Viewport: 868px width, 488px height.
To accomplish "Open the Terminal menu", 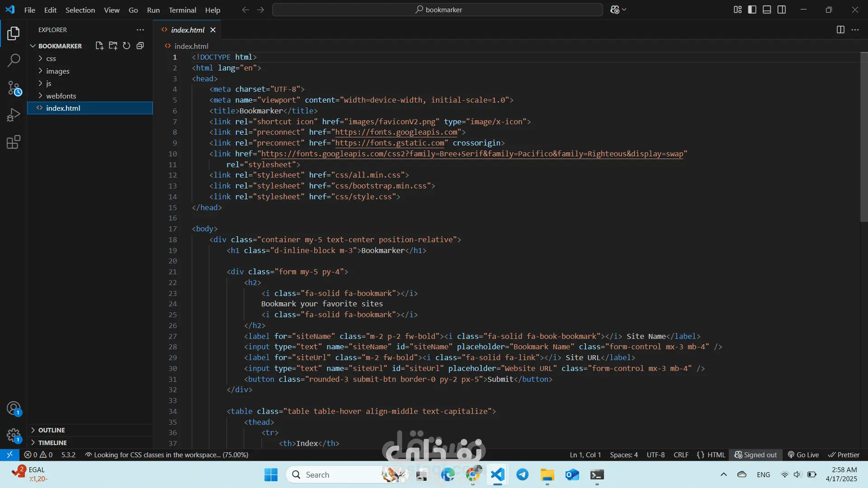I will point(182,10).
